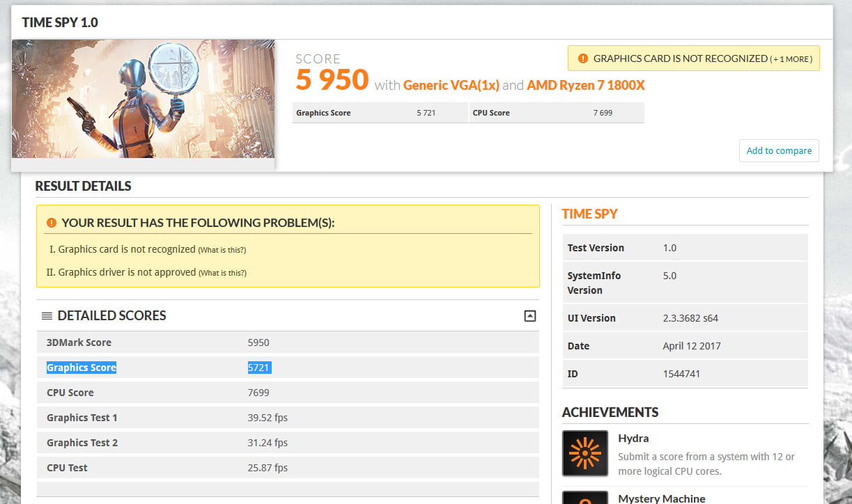Open the Generic VGA(1x) graphics card link
The width and height of the screenshot is (852, 504).
pyautogui.click(x=451, y=85)
